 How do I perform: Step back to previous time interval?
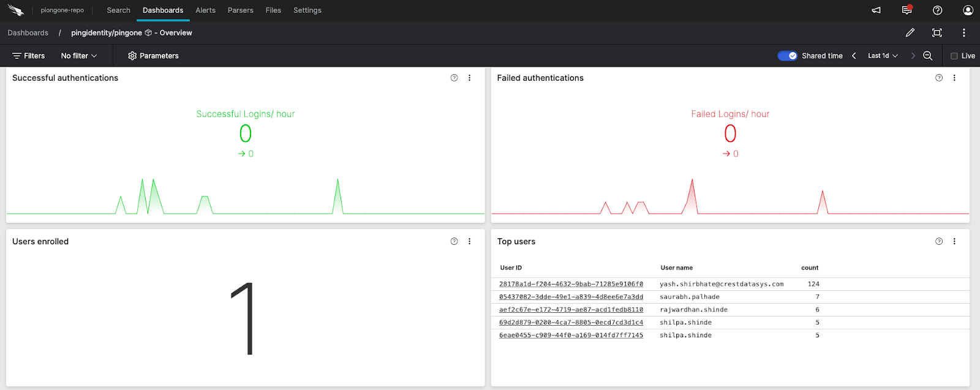854,56
